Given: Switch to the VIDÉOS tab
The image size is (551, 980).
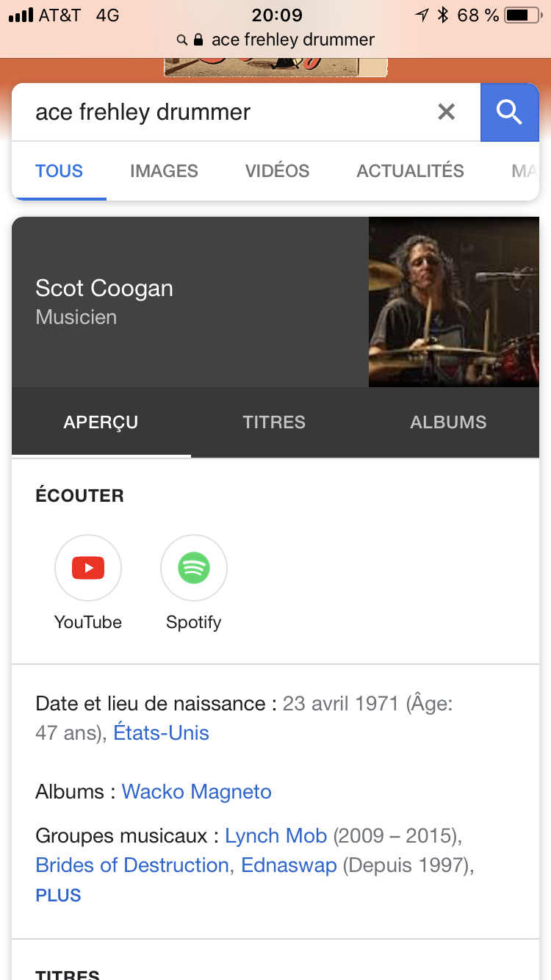Looking at the screenshot, I should point(277,171).
